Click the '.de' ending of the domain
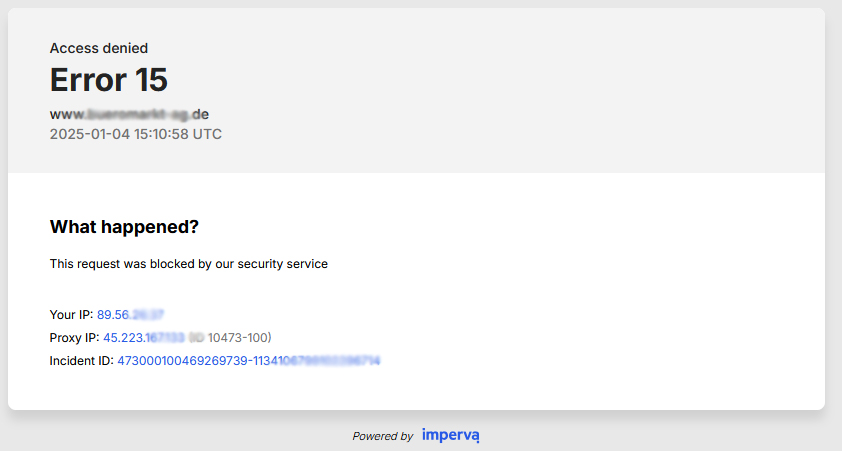Image resolution: width=842 pixels, height=451 pixels. coord(200,114)
